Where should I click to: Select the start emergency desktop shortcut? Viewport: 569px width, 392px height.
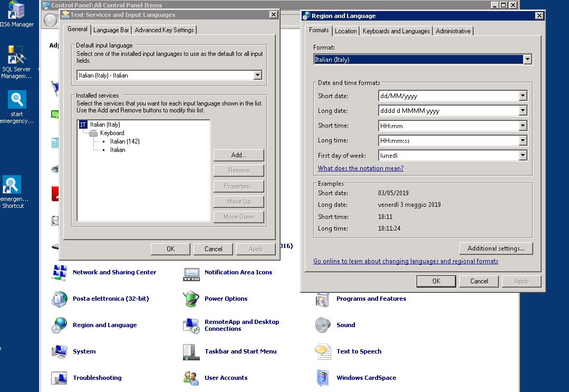tap(17, 107)
